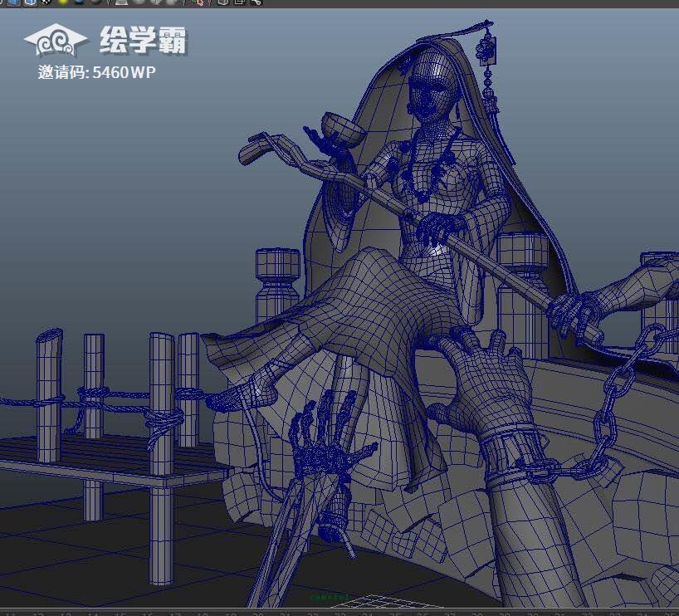Pick the bollard pillar left of the character
This screenshot has height=616, width=679.
277,286
